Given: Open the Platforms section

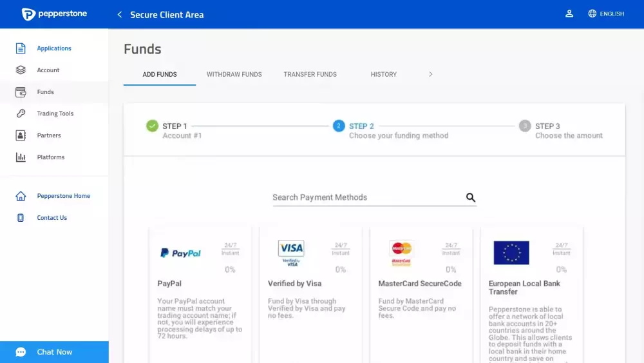Looking at the screenshot, I should [x=50, y=157].
